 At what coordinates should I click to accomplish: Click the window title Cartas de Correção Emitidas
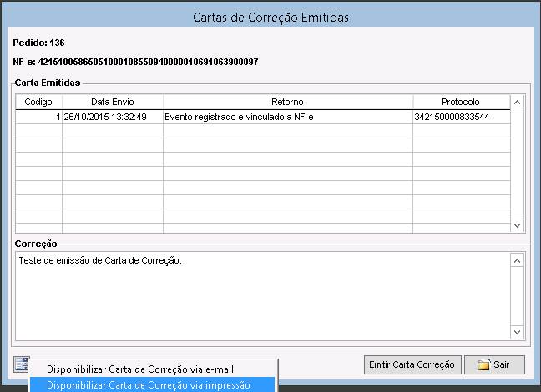click(270, 18)
